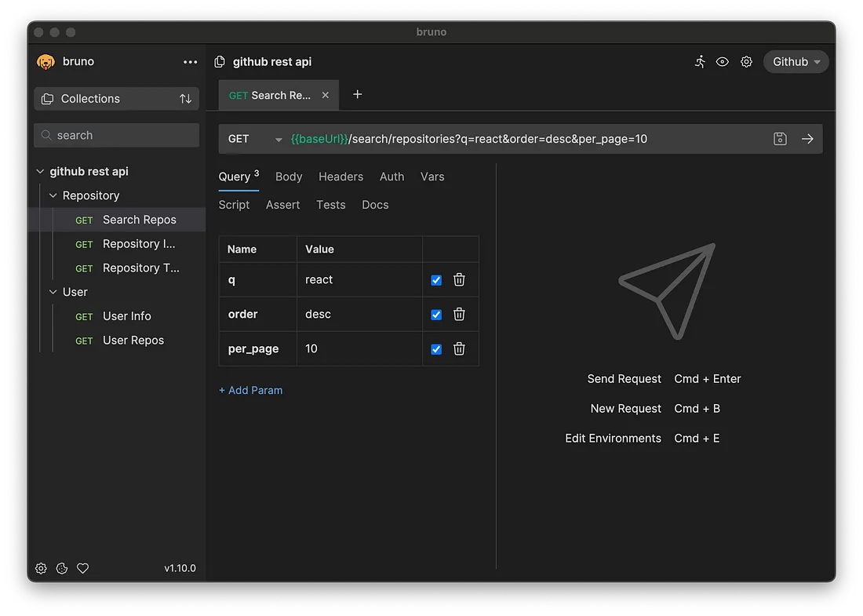Image resolution: width=863 pixels, height=616 pixels.
Task: Close the Search Re... tab
Action: [326, 95]
